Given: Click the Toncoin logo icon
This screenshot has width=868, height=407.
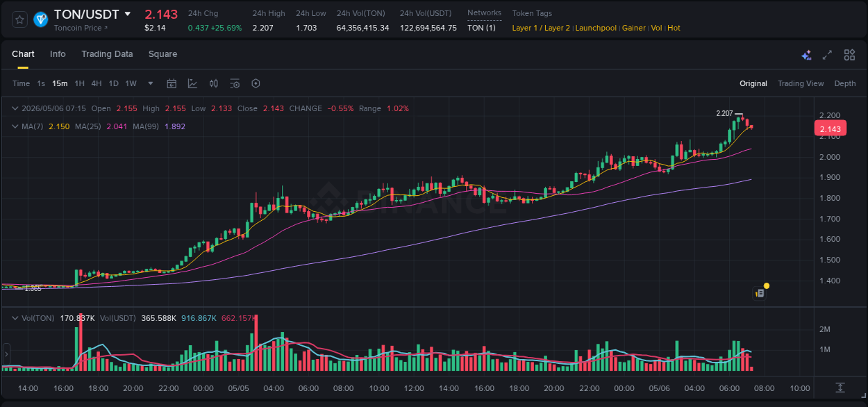Looking at the screenshot, I should coord(40,19).
